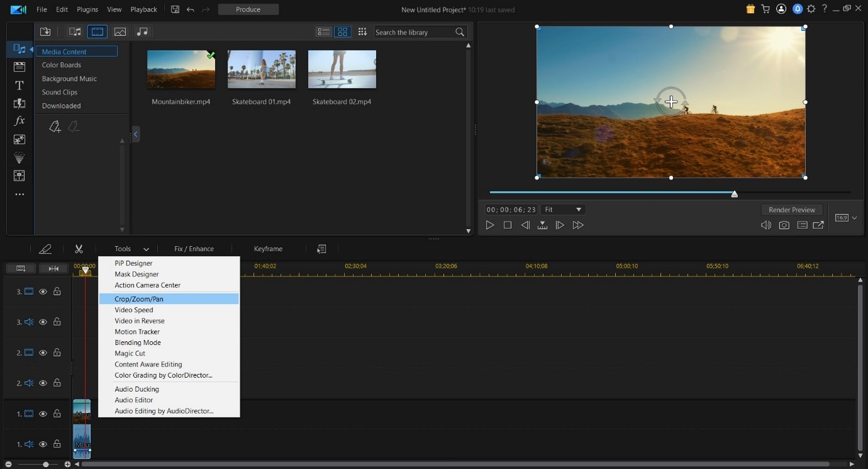Show only audio files in library
Image resolution: width=868 pixels, height=469 pixels.
pyautogui.click(x=143, y=32)
